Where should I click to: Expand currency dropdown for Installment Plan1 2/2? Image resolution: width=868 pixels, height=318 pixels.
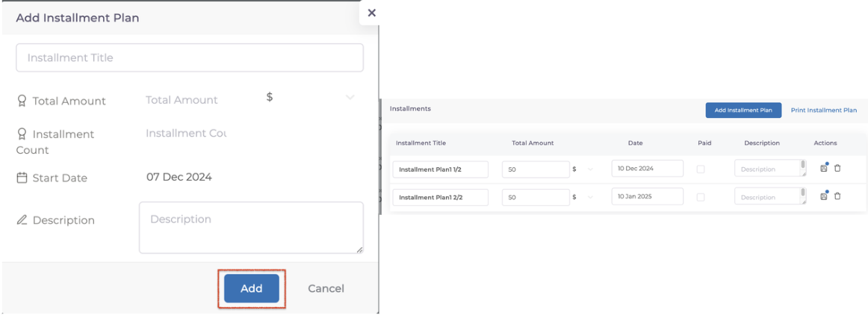click(590, 197)
